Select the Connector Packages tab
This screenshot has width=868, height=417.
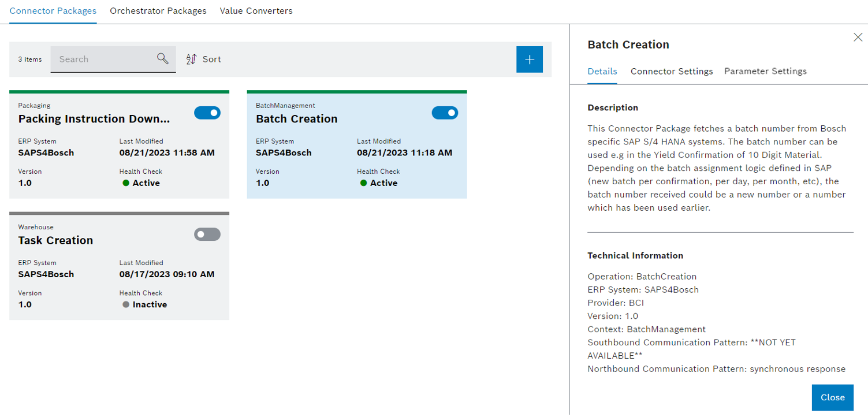tap(53, 10)
